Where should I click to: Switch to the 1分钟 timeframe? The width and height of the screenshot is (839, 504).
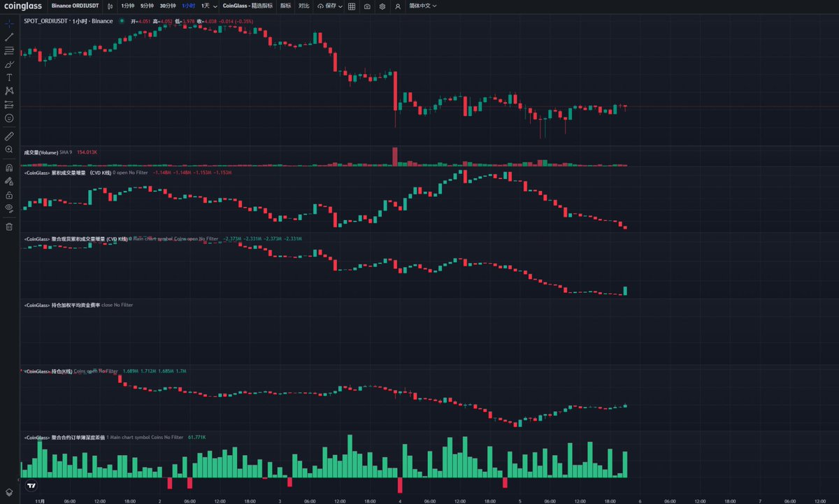pos(127,6)
